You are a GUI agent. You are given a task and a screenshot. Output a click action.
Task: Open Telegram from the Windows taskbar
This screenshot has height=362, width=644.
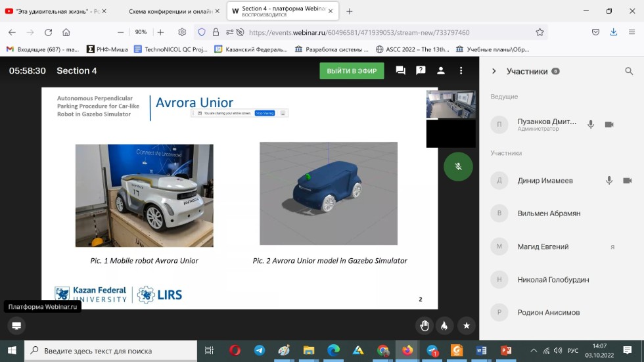coord(260,351)
